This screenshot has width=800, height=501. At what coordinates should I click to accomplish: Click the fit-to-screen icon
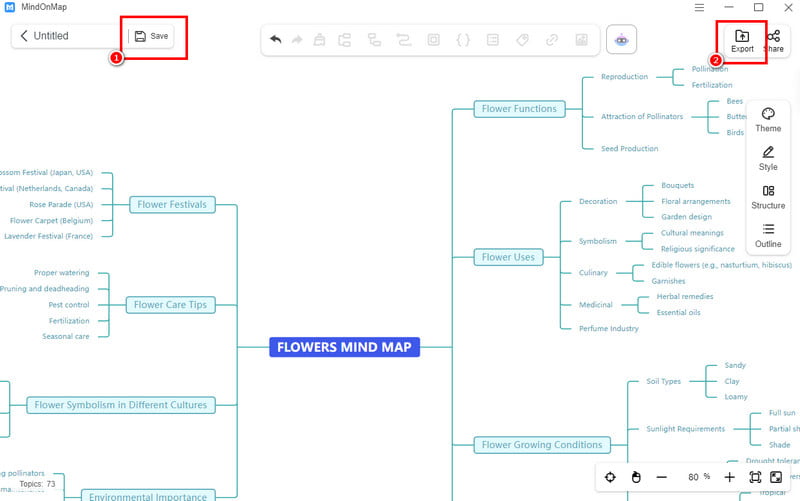click(x=755, y=478)
